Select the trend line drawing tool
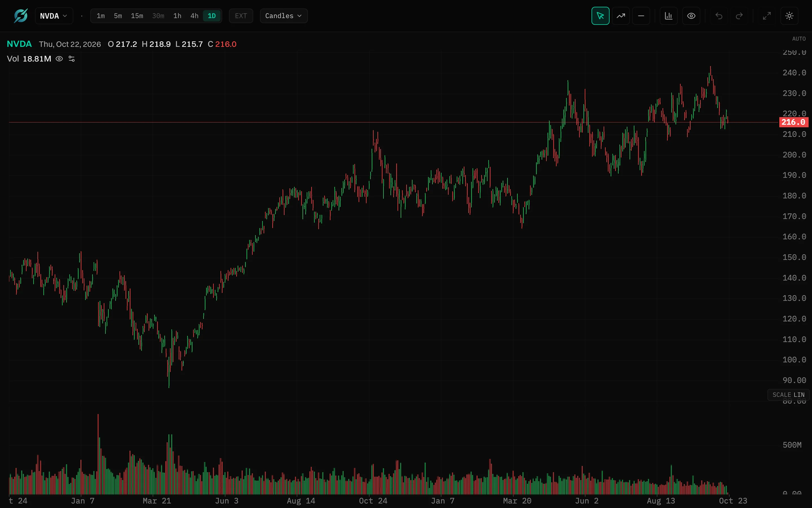Screen dimensions: 812x508 (x=621, y=16)
